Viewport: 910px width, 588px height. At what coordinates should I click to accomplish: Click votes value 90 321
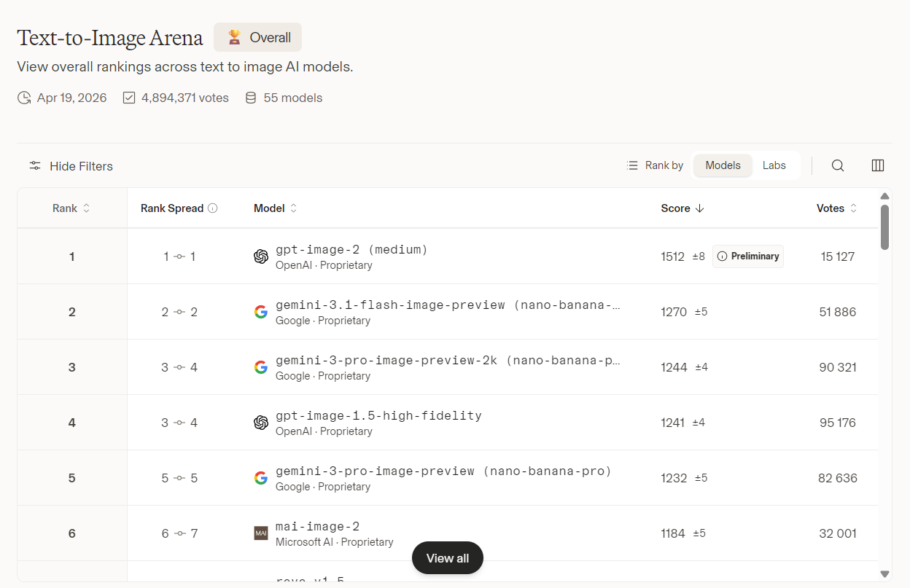tap(837, 367)
